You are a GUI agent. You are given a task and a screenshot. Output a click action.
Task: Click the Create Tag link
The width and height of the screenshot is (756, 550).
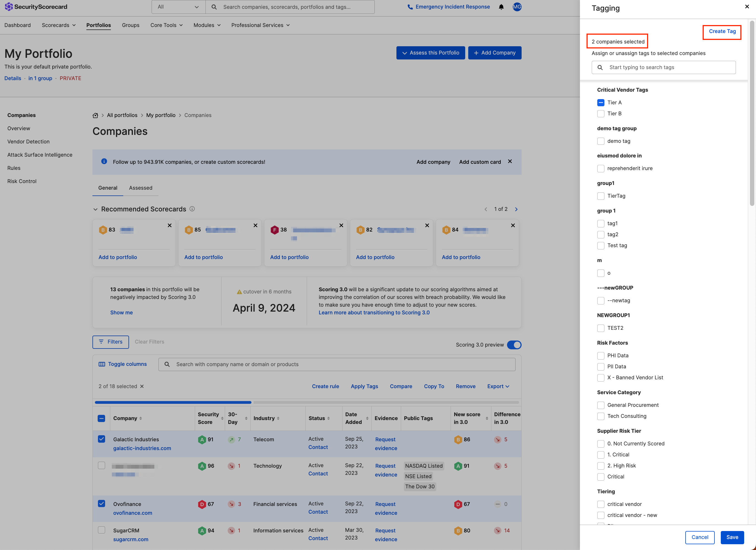(722, 31)
